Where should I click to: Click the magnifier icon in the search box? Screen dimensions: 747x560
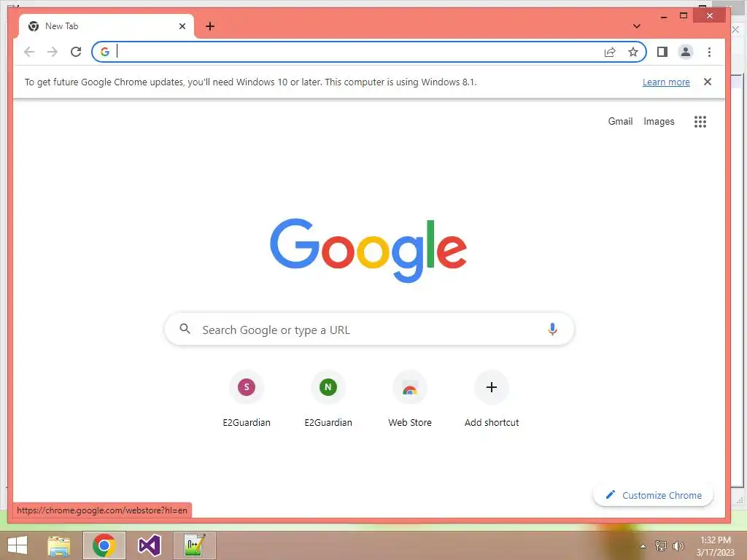tap(185, 329)
